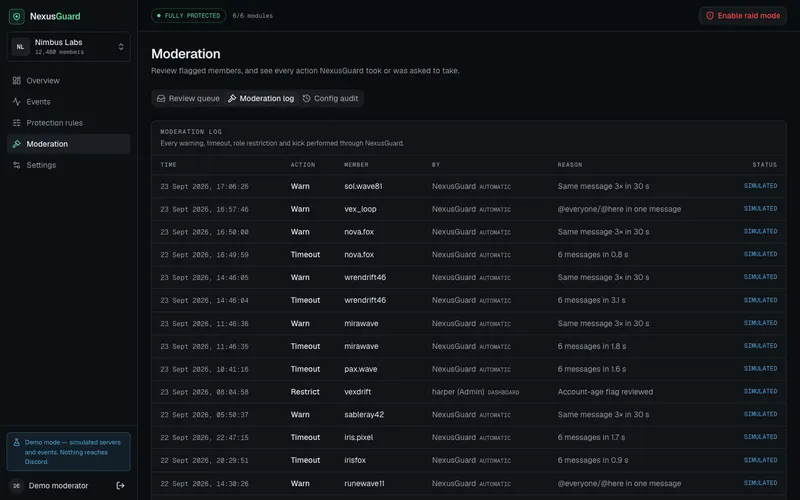Image resolution: width=800 pixels, height=500 pixels.
Task: Click the 6/6 modules label
Action: [253, 16]
